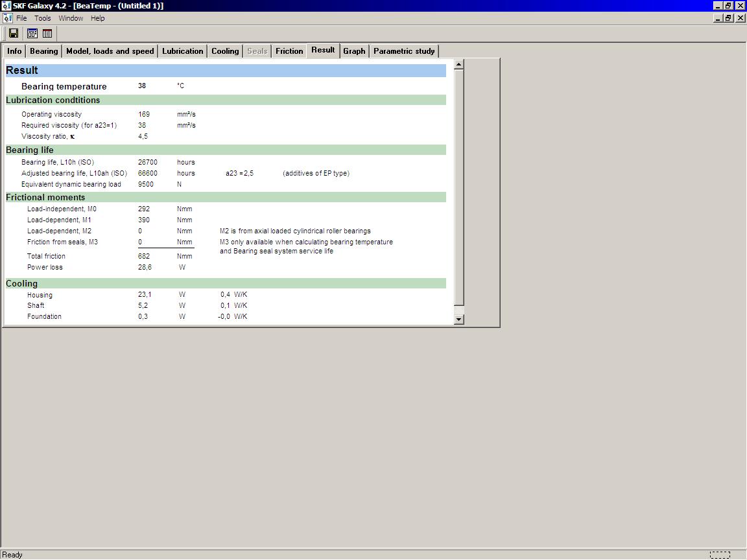Viewport: 747px width, 560px height.
Task: Show the Graph tab
Action: pos(354,51)
